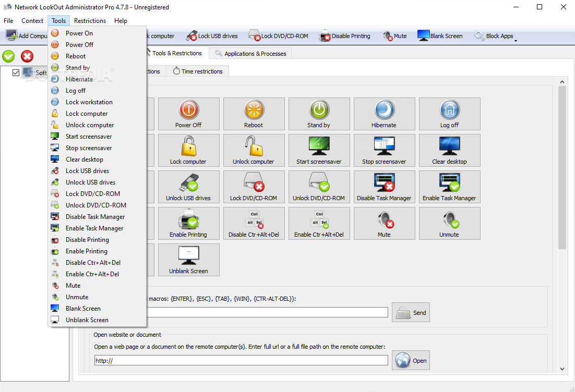Choose Unmute in Tools menu

[x=97, y=297]
